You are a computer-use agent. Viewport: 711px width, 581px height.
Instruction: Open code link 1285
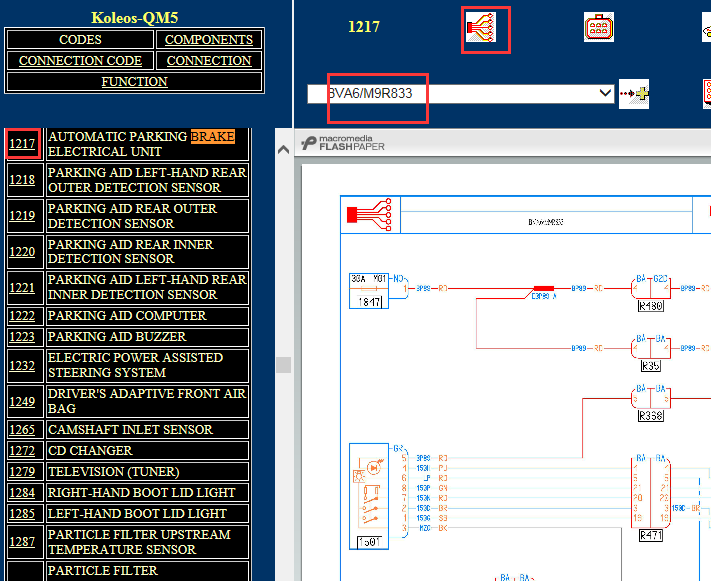[x=22, y=513]
